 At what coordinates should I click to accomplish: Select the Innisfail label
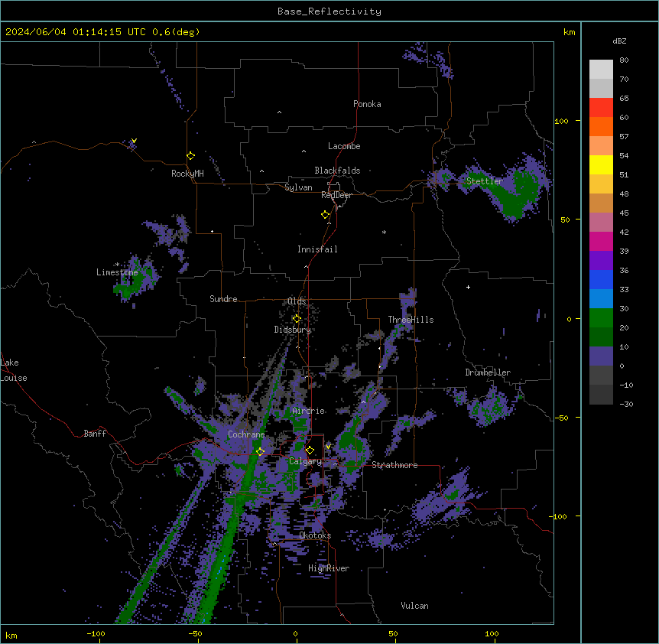pyautogui.click(x=317, y=249)
